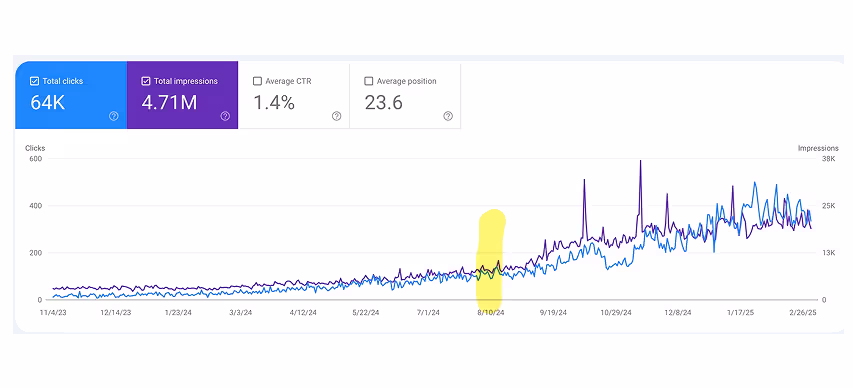Click the 8/10/24 date label

coord(491,313)
